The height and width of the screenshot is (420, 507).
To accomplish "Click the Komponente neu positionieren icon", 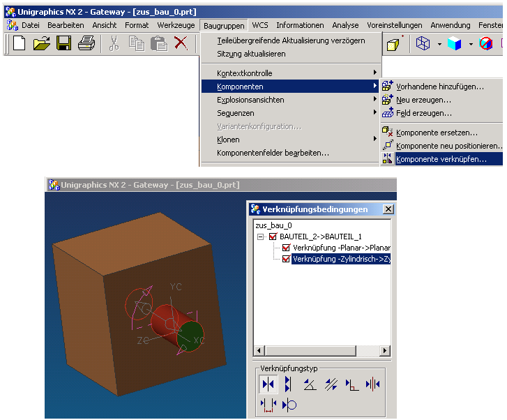I will 387,145.
